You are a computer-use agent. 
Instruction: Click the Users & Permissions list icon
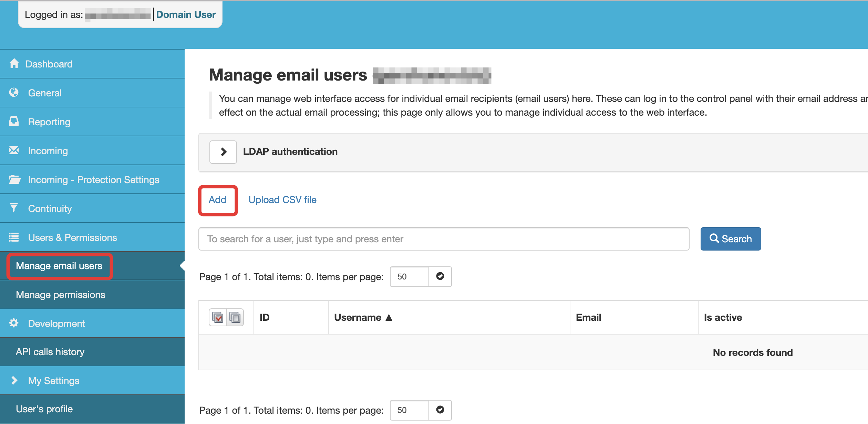[x=14, y=237]
